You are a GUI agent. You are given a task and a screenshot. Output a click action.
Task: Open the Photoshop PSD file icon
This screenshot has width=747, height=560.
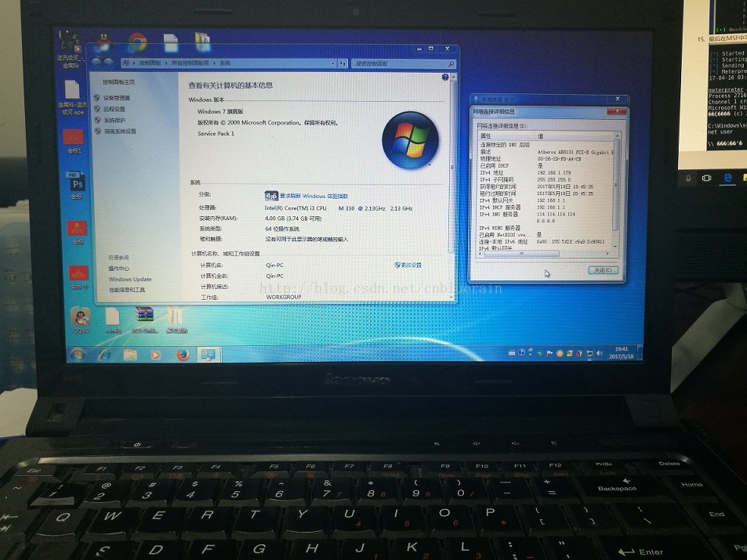tap(77, 182)
